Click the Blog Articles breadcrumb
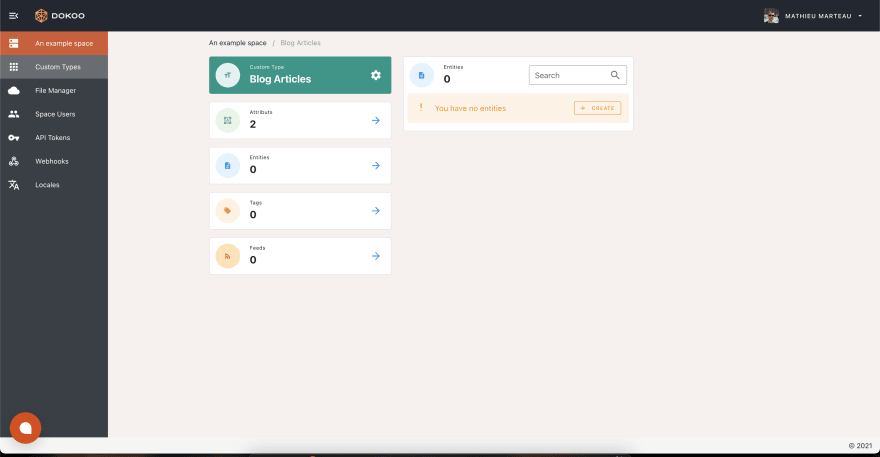 coord(300,43)
